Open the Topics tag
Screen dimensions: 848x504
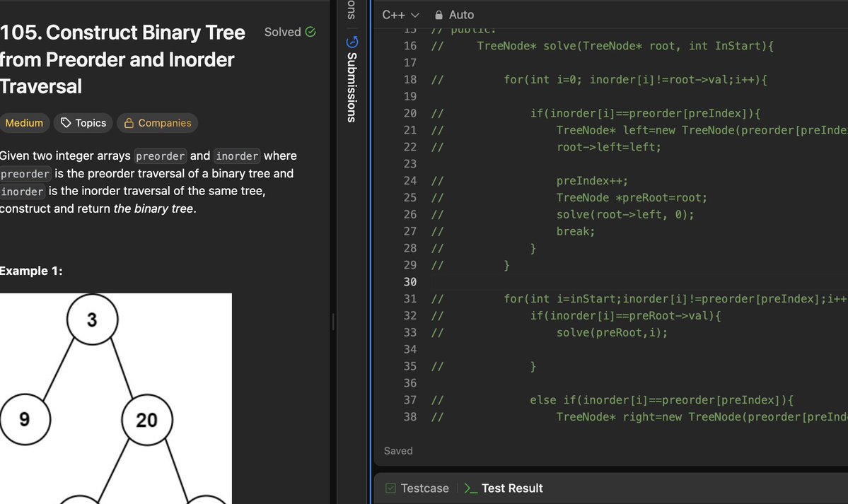pyautogui.click(x=83, y=123)
